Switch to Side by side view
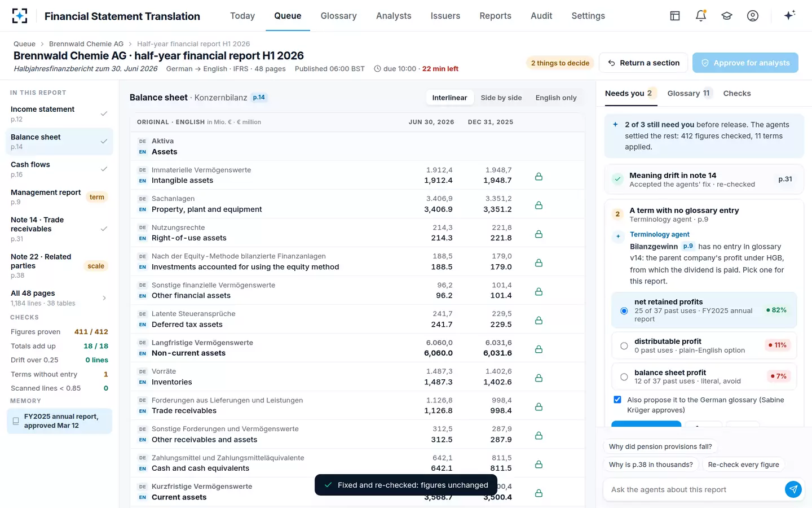 coord(501,98)
